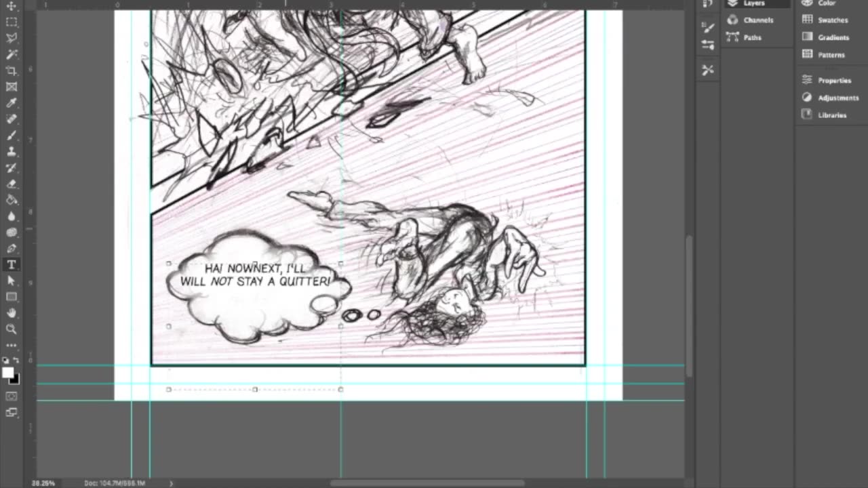Select the Paint Bucket tool
Viewport: 868px width, 488px height.
click(x=12, y=200)
